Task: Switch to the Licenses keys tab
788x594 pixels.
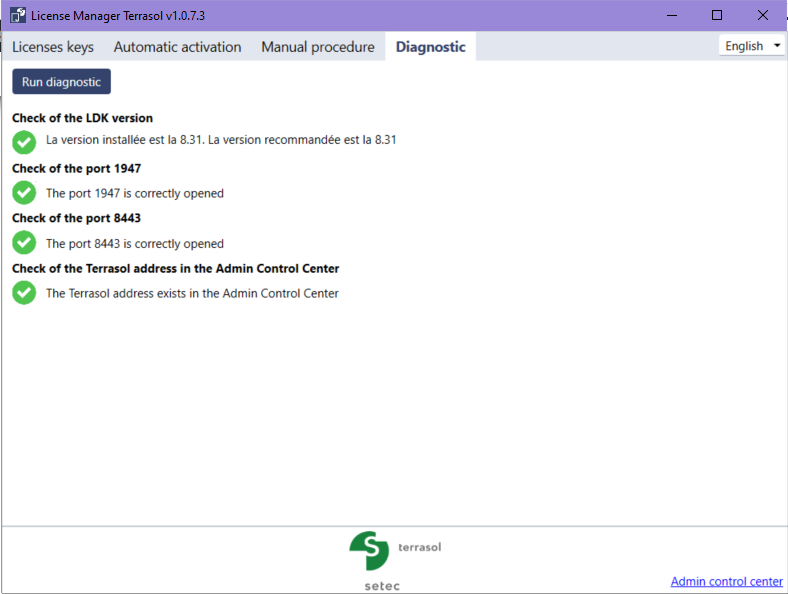Action: (x=53, y=47)
